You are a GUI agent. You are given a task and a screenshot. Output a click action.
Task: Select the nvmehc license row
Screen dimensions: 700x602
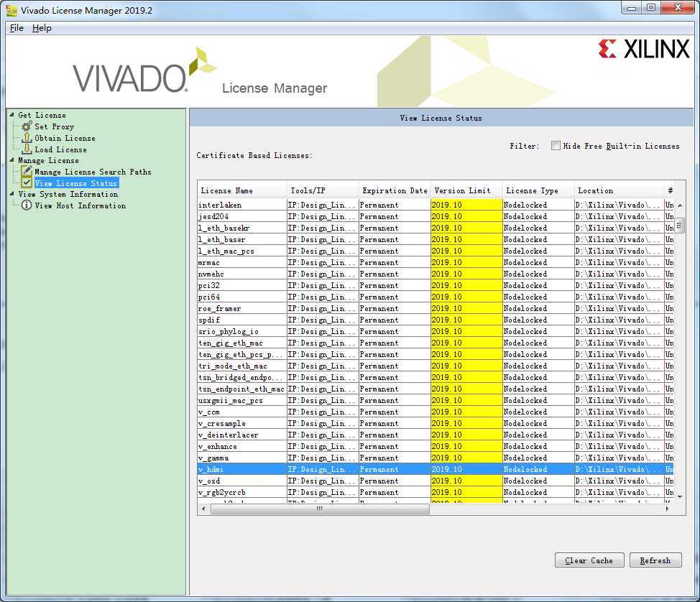point(436,274)
